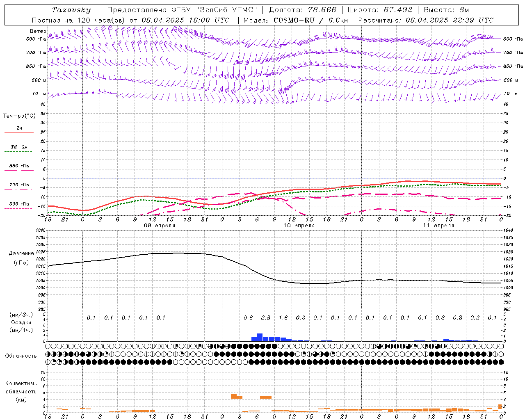This screenshot has width=525, height=420.
Task: Click the Широта: 67.492 value
Action: [380, 10]
